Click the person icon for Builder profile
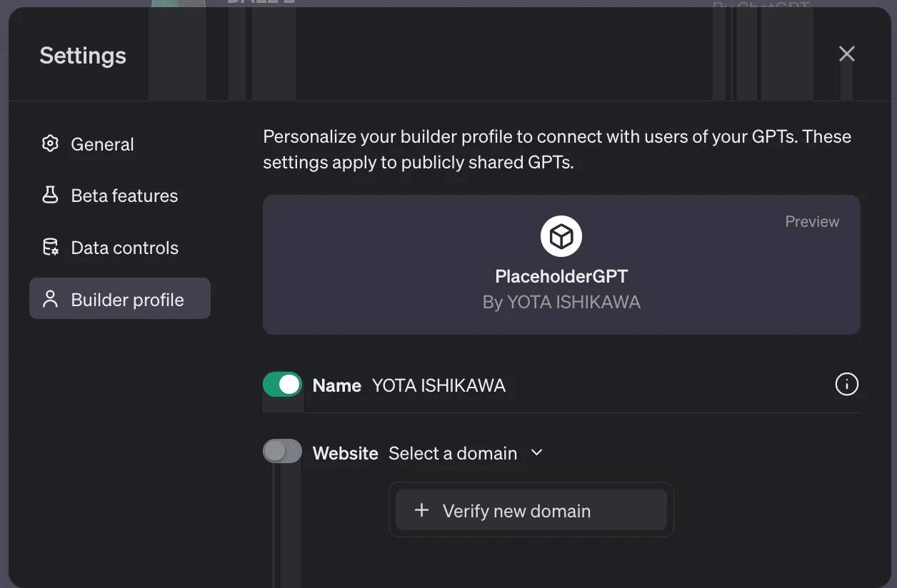This screenshot has width=897, height=588. [50, 299]
